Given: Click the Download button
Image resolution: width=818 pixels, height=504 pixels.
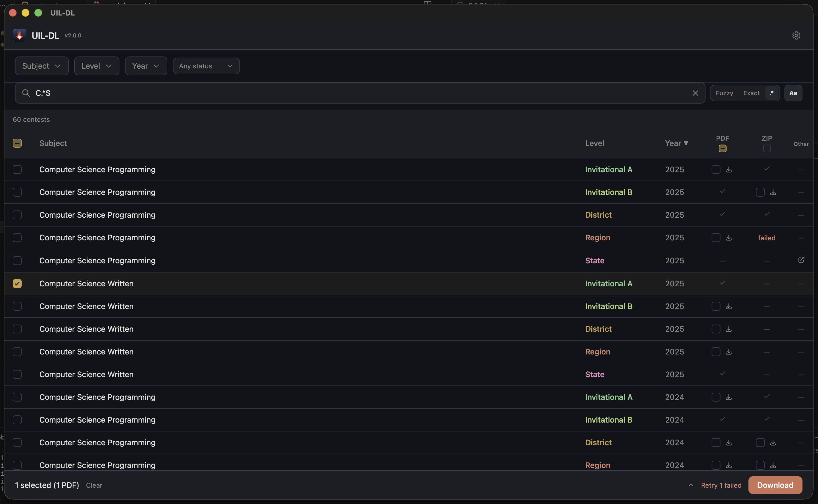Looking at the screenshot, I should [775, 485].
